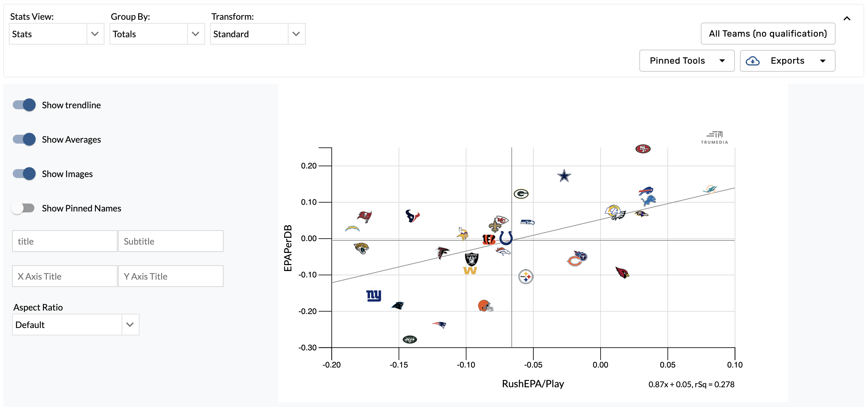Toggle Show Images off
Image resolution: width=868 pixels, height=407 pixels.
point(24,174)
